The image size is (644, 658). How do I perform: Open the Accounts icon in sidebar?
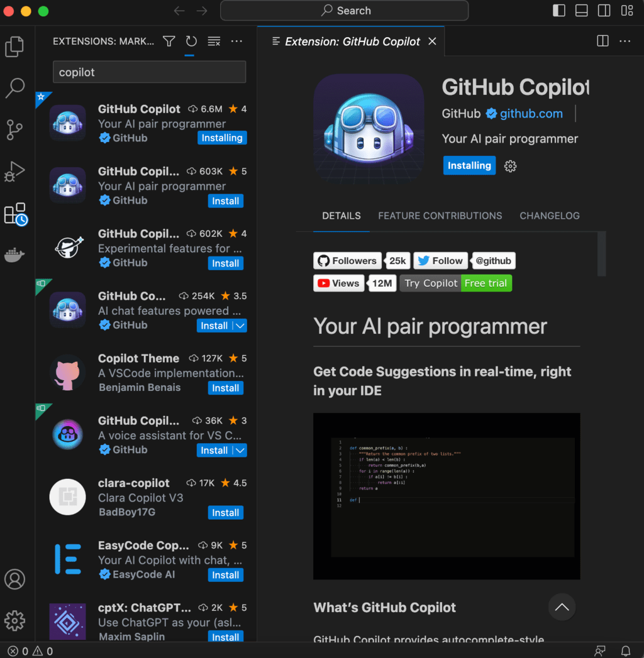(x=15, y=579)
